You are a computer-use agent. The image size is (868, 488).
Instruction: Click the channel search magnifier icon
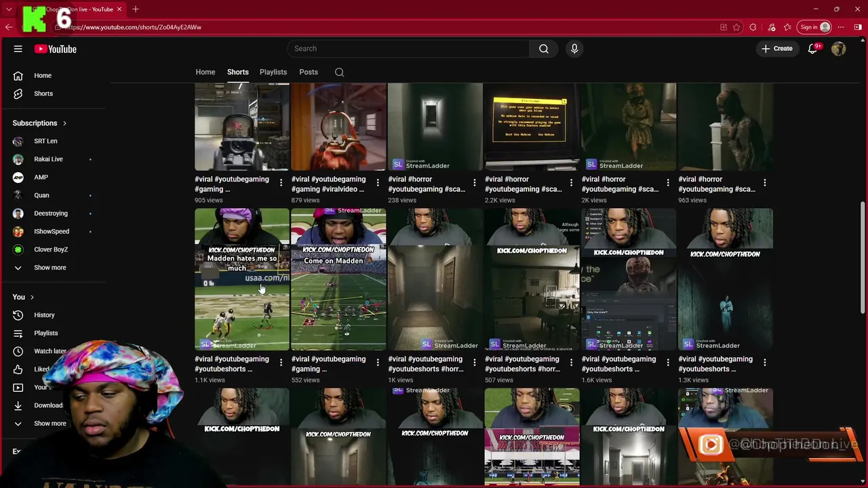point(339,72)
